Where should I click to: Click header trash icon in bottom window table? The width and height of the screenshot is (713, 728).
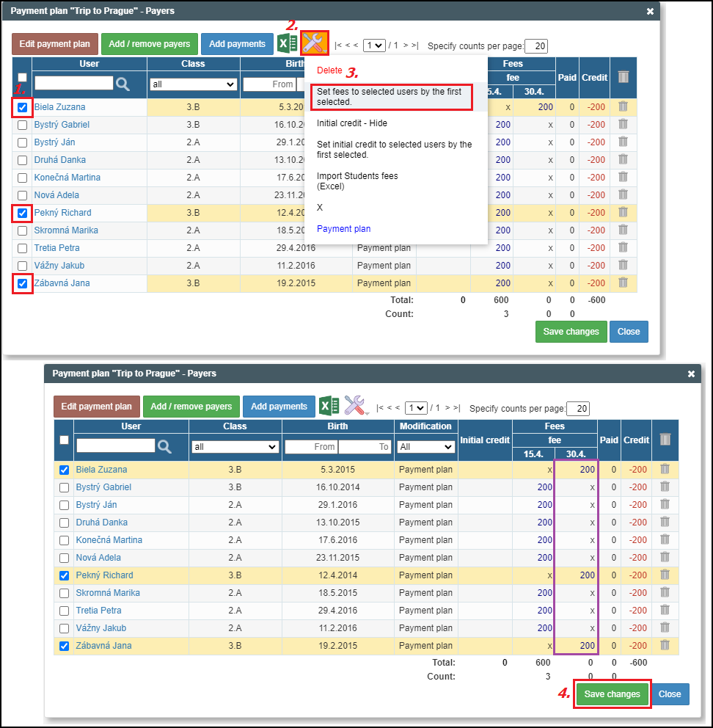pos(665,440)
